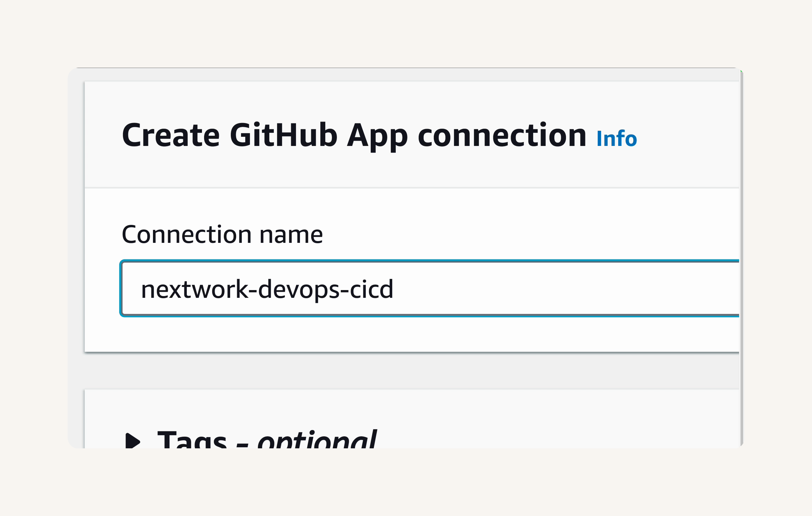Open the Info link beside the heading
Screen dimensions: 812x516
616,139
